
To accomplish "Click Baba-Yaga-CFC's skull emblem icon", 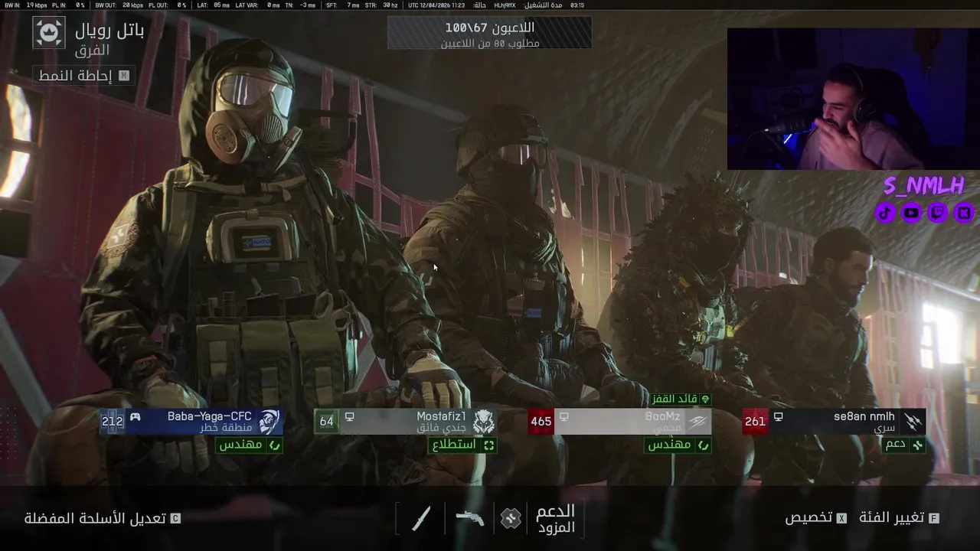I will [269, 422].
